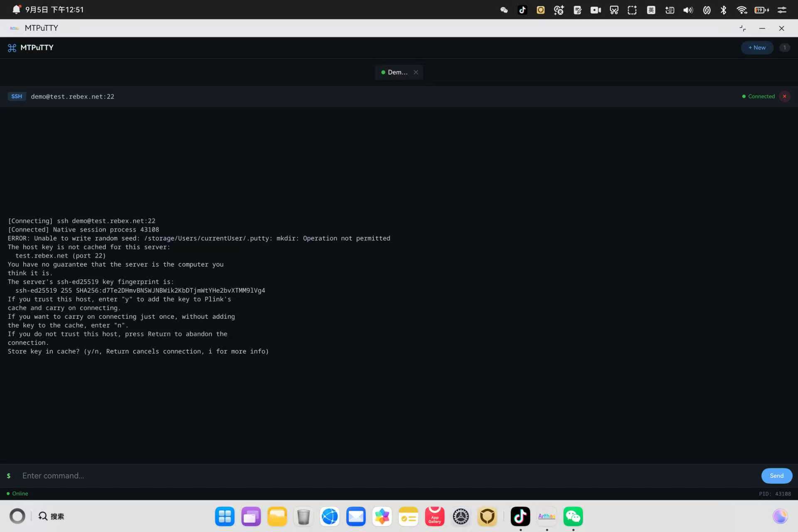798x532 pixels.
Task: Open the TikTok tray icon in the top bar
Action: click(522, 10)
